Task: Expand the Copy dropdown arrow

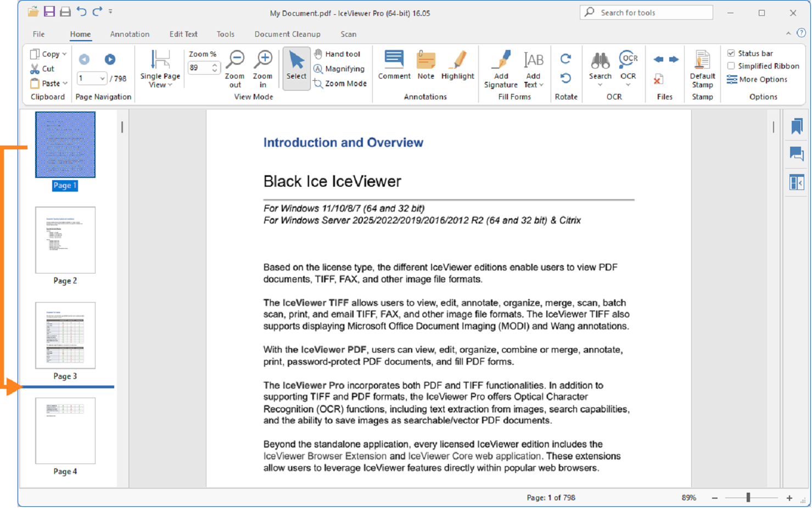Action: pos(64,54)
